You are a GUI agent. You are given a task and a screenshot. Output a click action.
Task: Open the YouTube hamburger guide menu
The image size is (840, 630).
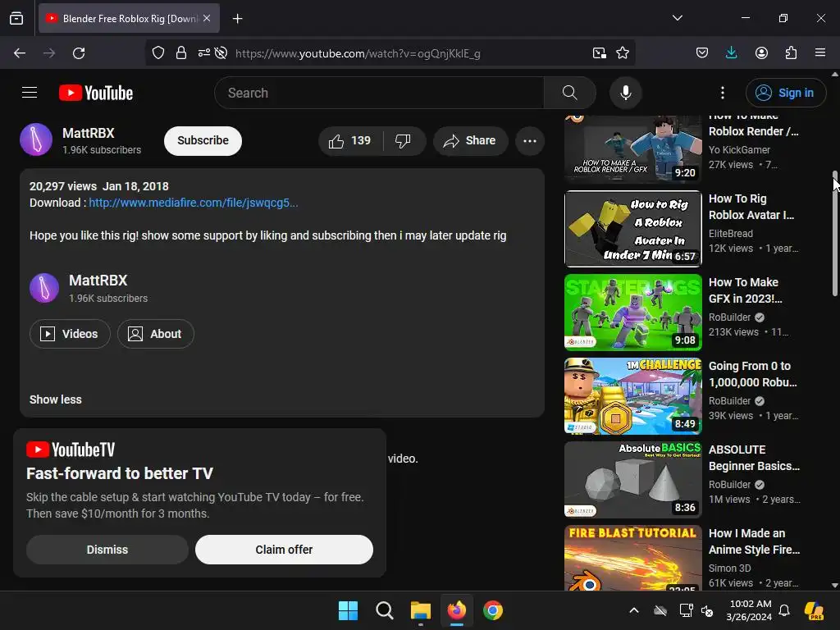coord(30,93)
